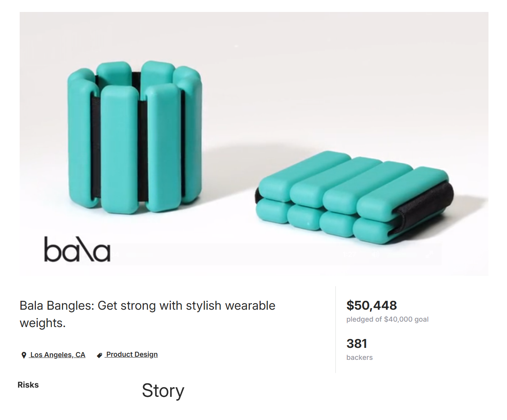The image size is (507, 420).
Task: Jump to the Risks section
Action: [x=28, y=385]
